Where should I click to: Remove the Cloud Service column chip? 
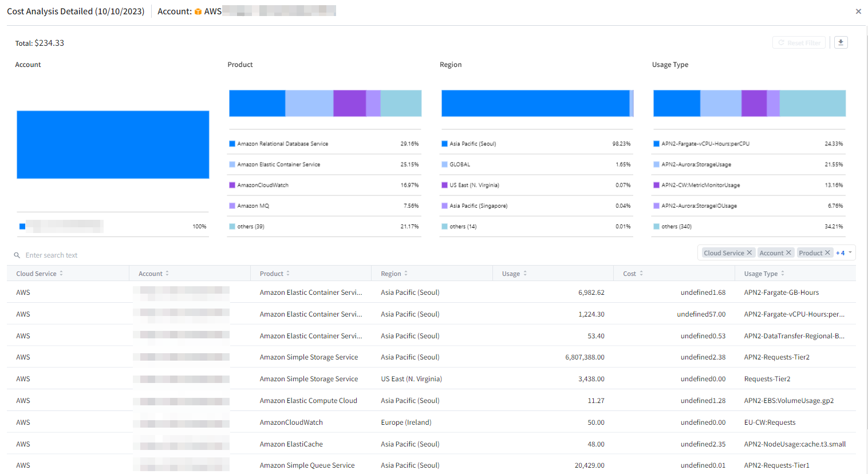pyautogui.click(x=749, y=253)
